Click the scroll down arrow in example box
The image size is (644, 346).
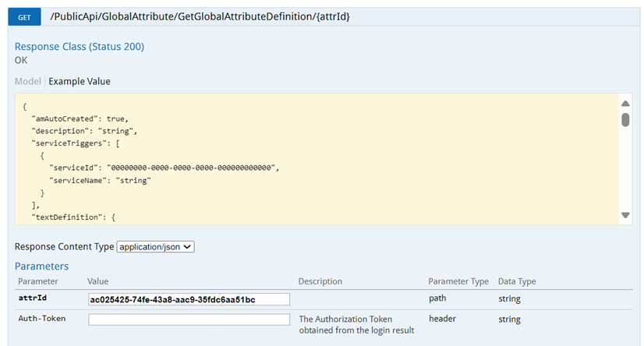(625, 215)
